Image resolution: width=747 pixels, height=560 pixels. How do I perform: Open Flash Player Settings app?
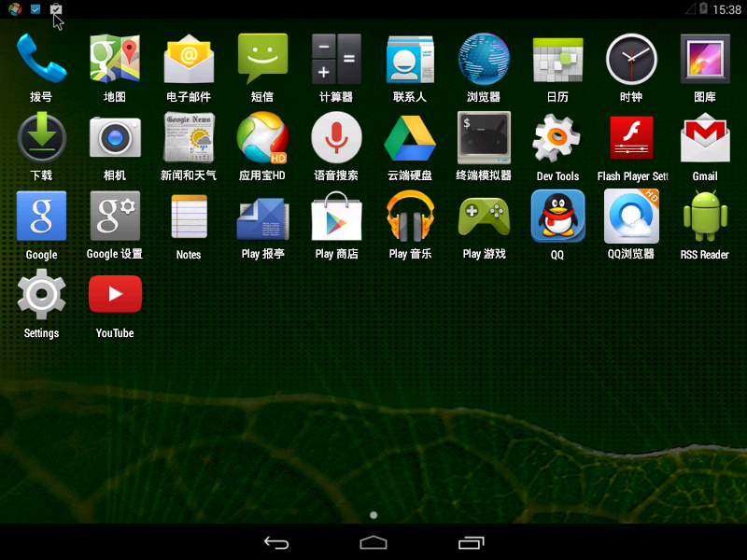tap(632, 137)
